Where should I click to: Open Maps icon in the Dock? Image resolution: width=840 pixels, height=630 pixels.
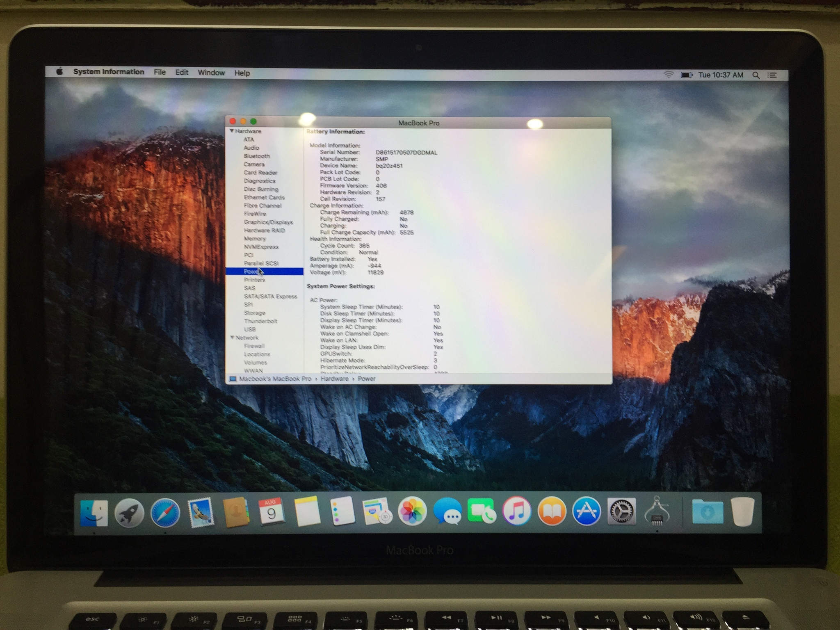pos(377,511)
